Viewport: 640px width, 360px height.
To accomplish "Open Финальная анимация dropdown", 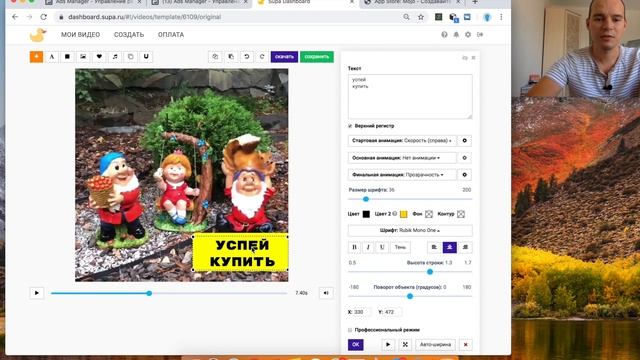I will point(402,175).
